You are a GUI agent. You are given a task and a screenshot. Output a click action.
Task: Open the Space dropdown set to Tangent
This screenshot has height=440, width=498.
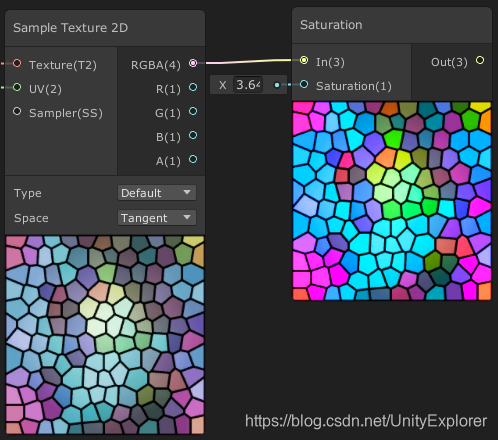(157, 218)
